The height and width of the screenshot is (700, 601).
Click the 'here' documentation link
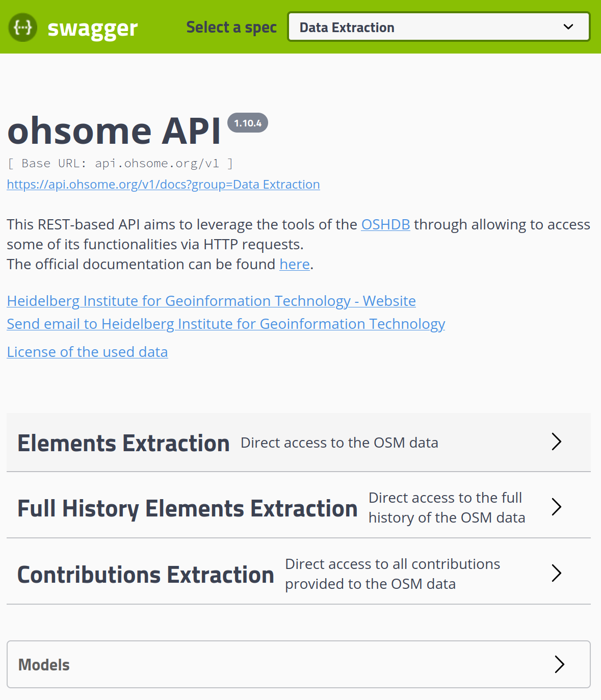coord(294,264)
